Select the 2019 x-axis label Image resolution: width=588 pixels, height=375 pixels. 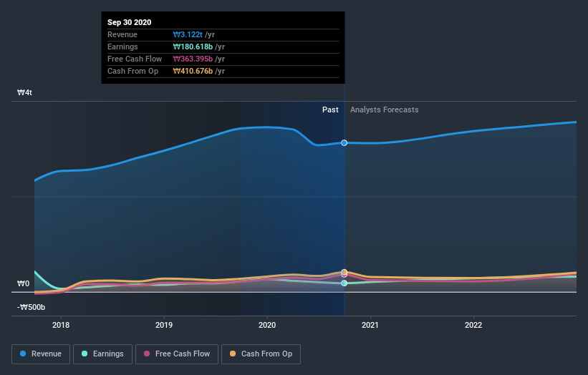pyautogui.click(x=164, y=325)
